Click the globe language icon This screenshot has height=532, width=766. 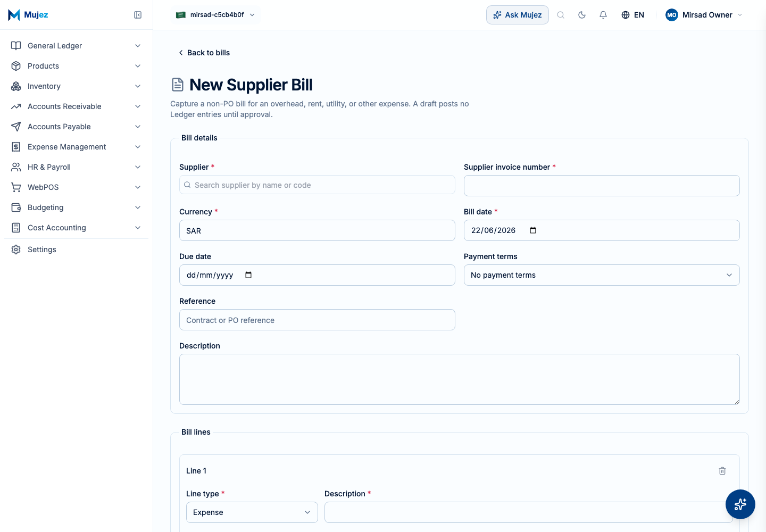tap(626, 15)
